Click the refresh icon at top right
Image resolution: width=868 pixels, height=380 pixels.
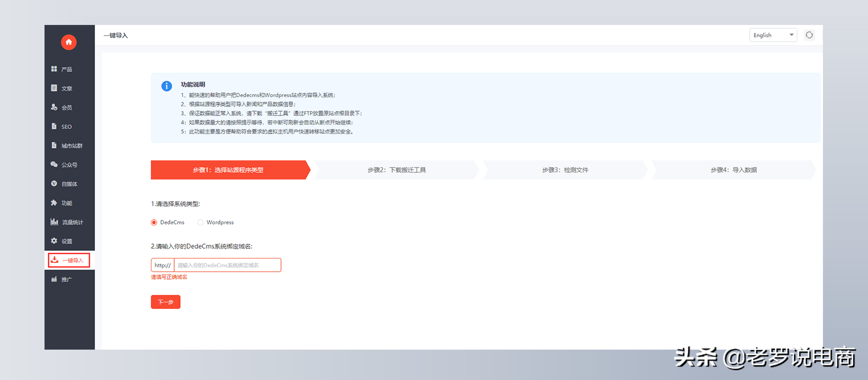[809, 35]
